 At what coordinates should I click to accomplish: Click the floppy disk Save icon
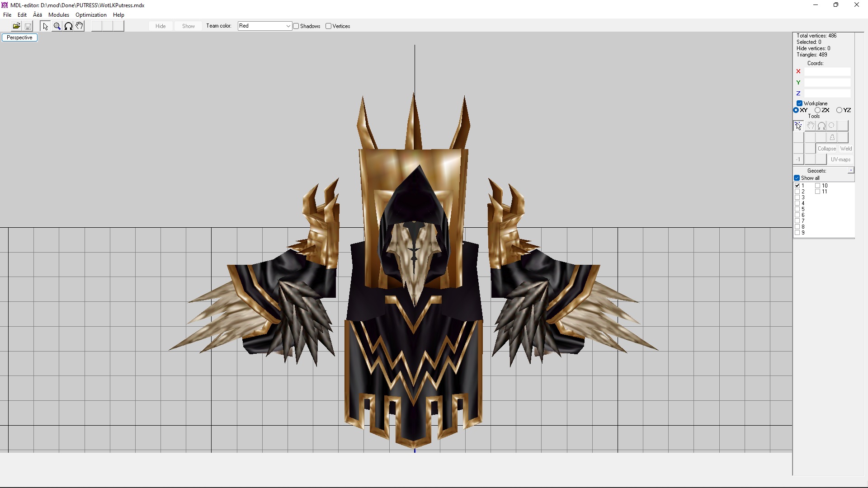(x=28, y=26)
